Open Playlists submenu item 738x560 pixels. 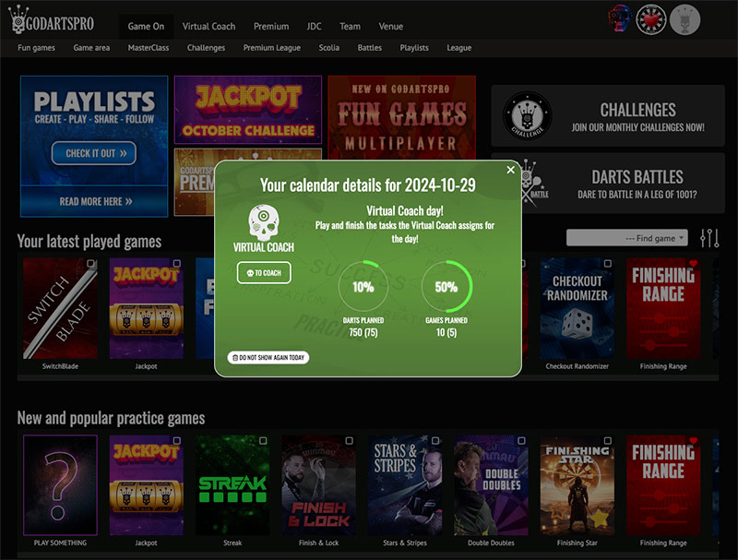coord(414,48)
